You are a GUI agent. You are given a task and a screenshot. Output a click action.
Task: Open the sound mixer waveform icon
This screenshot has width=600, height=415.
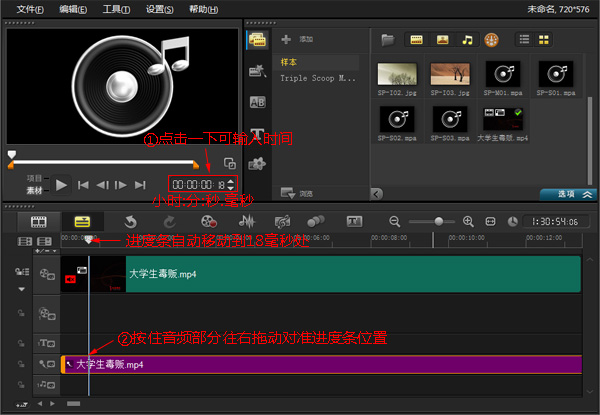coord(247,221)
